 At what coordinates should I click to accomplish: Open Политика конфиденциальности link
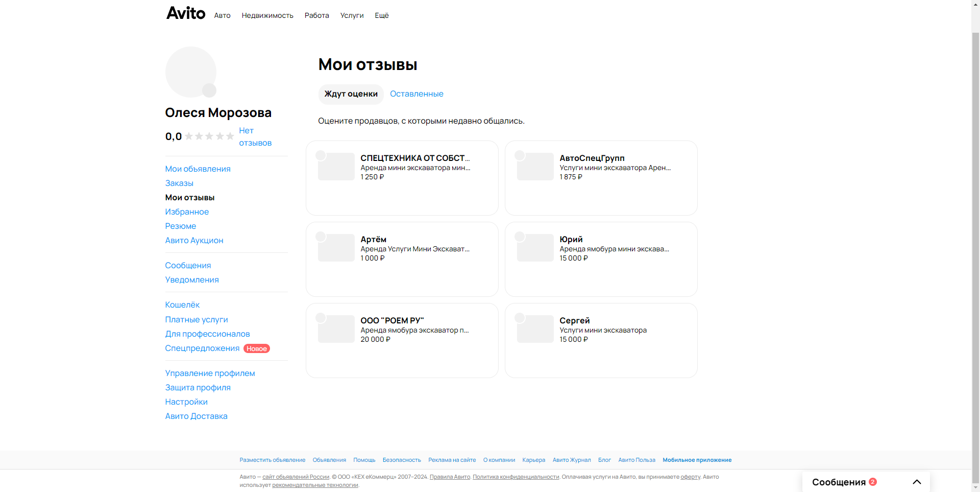tap(516, 477)
